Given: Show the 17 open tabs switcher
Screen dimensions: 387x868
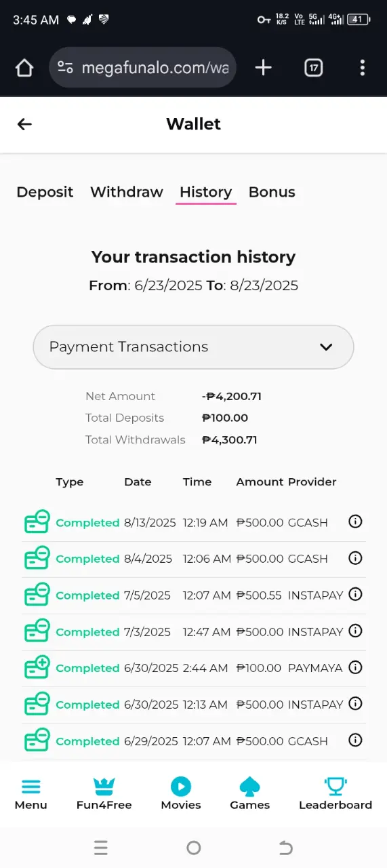Looking at the screenshot, I should (x=313, y=67).
